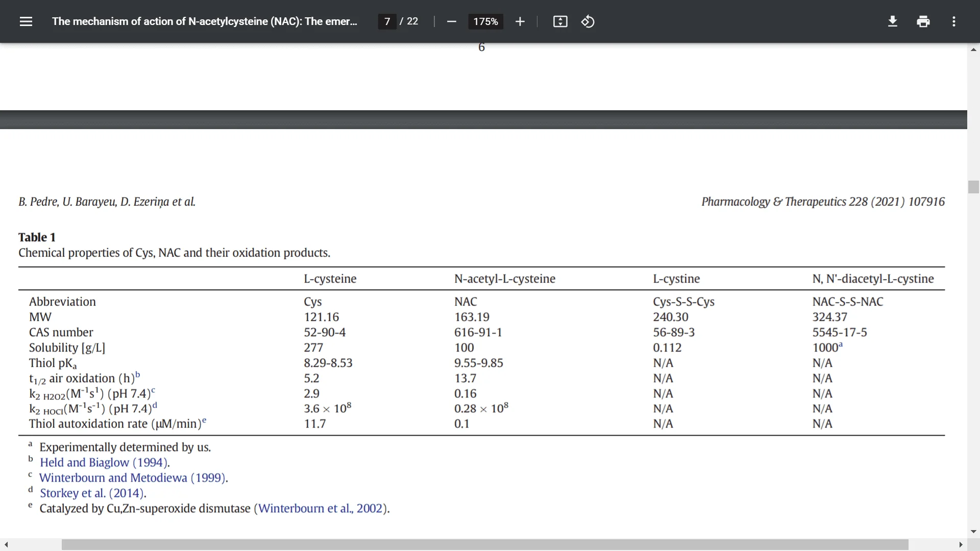980x551 pixels.
Task: Click the 'Experimentally determined by us.' footnote
Action: point(125,447)
